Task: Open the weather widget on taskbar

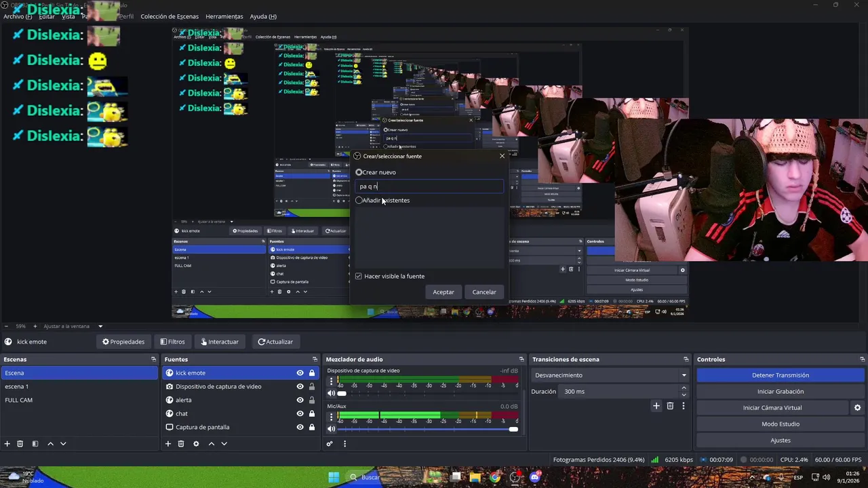Action: [26, 477]
